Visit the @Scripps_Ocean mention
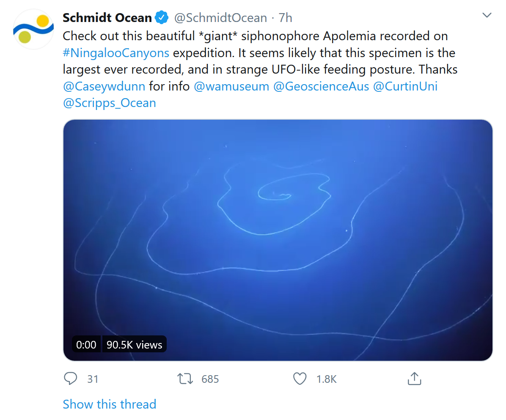This screenshot has width=506, height=420. 109,103
